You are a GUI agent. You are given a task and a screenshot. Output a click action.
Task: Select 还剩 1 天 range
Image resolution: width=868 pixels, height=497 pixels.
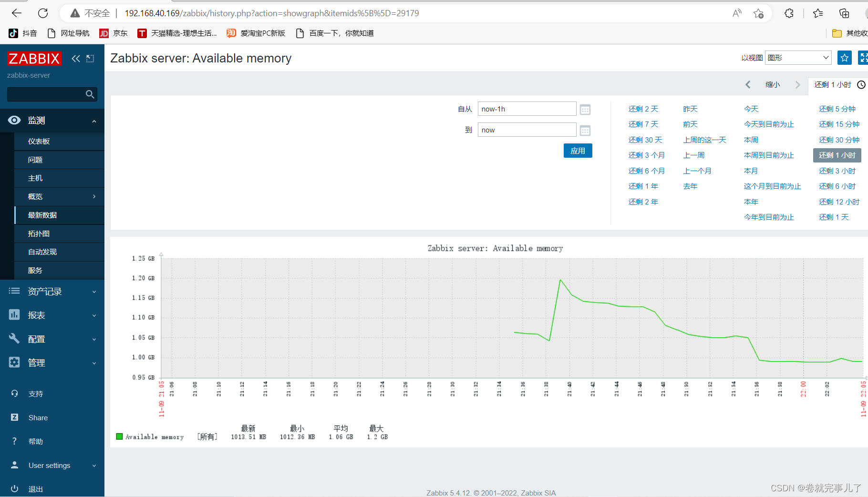point(834,217)
